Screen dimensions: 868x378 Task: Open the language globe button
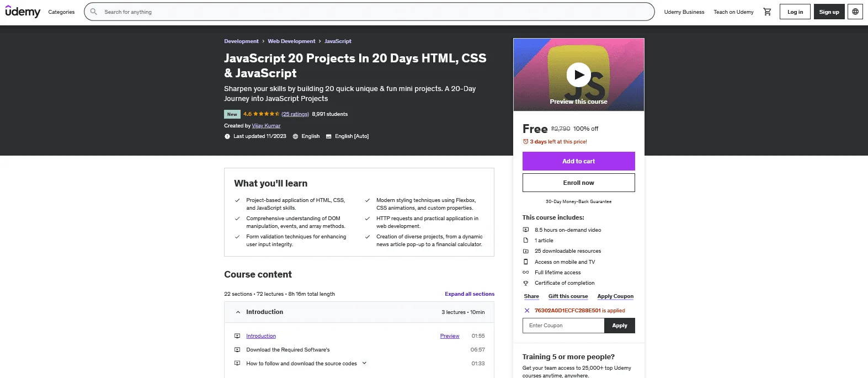pos(855,12)
